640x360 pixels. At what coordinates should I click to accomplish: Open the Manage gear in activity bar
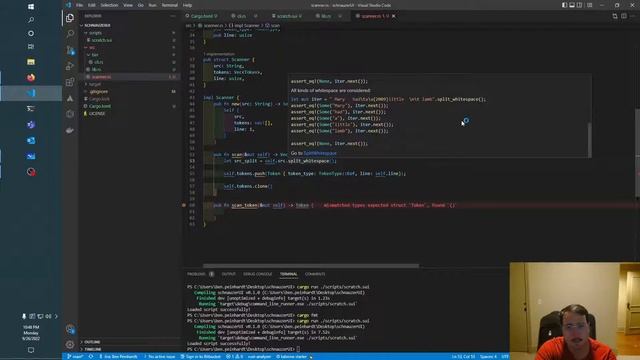coord(70,344)
